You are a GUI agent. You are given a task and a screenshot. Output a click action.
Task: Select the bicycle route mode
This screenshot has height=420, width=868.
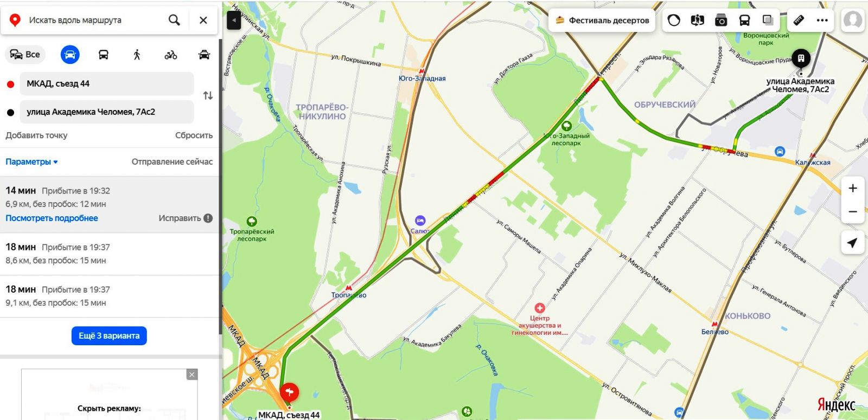click(x=170, y=55)
